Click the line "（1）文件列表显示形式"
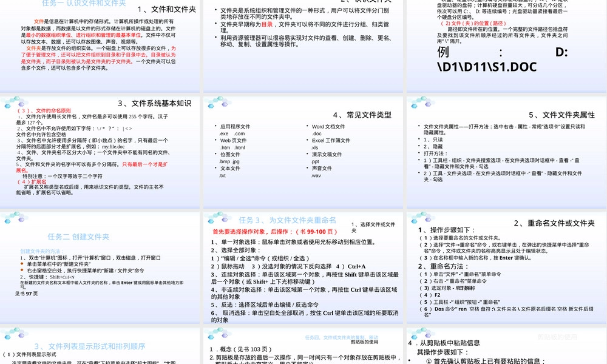This screenshot has height=364, width=607. (29, 354)
